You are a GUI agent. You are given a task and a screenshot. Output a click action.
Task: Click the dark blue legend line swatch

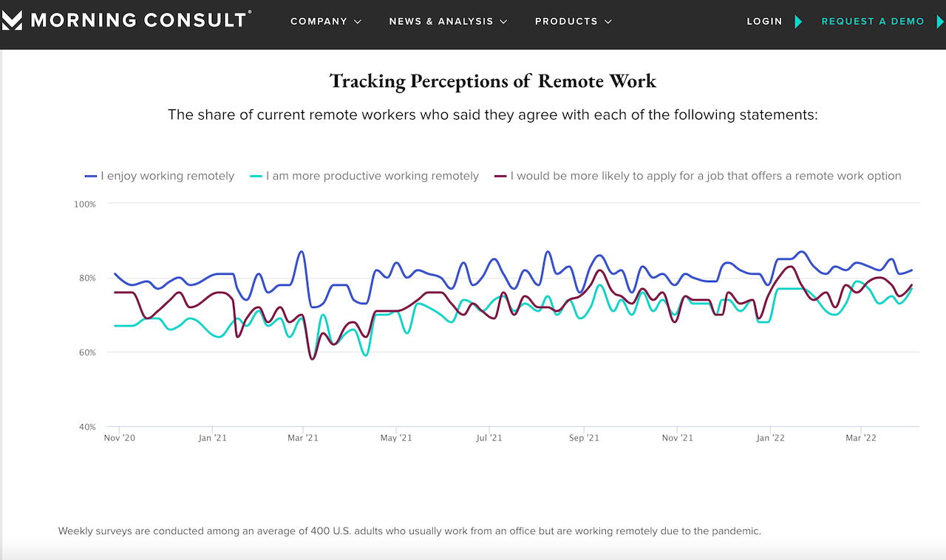point(91,177)
